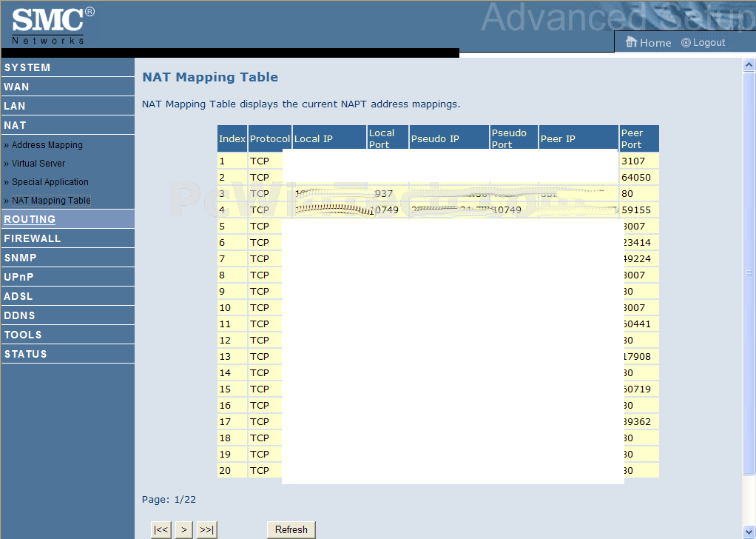This screenshot has width=756, height=539.
Task: Click the Refresh button
Action: tap(291, 530)
